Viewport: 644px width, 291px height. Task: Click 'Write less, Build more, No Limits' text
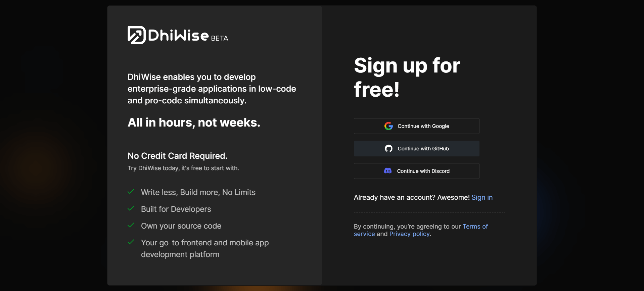tap(198, 192)
